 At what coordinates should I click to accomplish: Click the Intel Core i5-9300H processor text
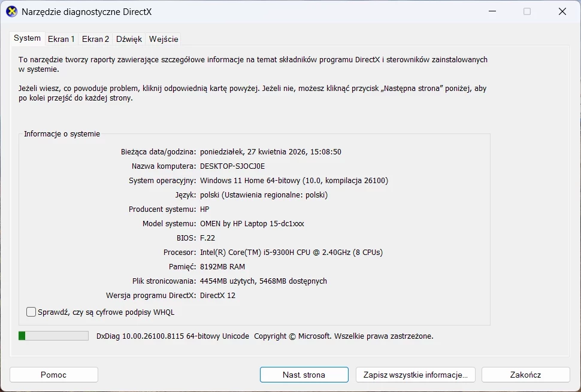[x=291, y=252]
